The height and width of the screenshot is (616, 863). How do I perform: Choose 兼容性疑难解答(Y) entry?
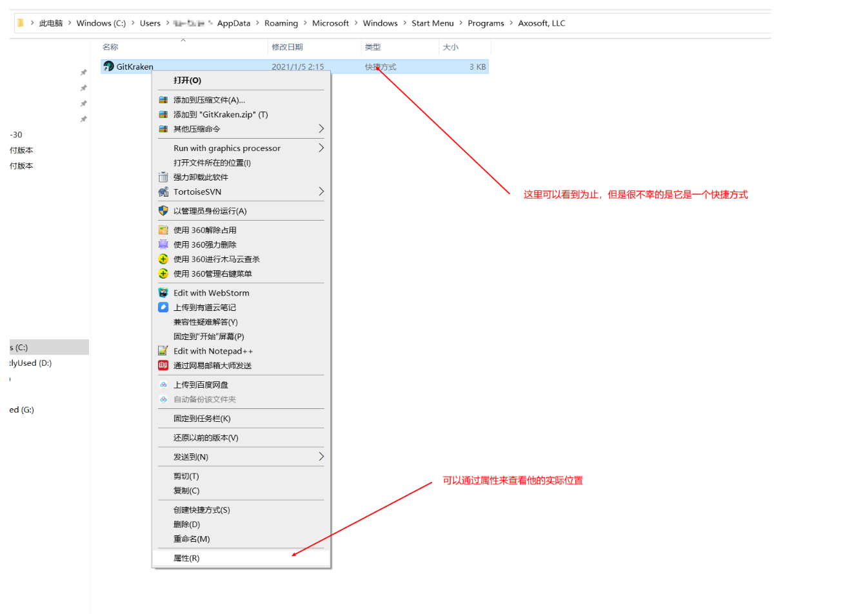[241, 322]
